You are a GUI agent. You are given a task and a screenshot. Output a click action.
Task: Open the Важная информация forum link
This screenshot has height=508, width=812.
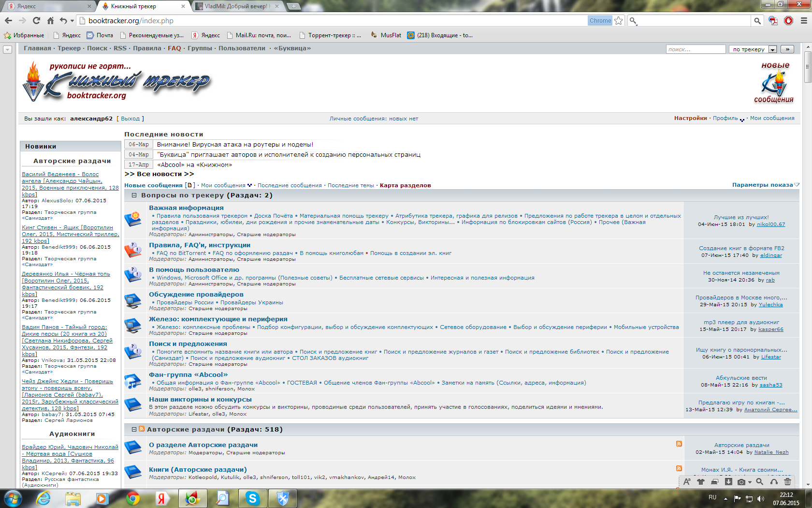186,208
